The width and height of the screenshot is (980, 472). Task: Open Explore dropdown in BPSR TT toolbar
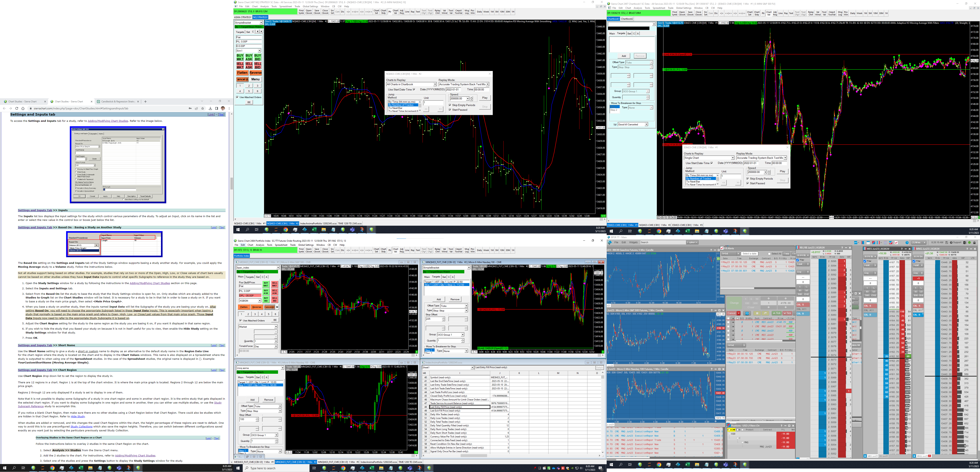692,242
